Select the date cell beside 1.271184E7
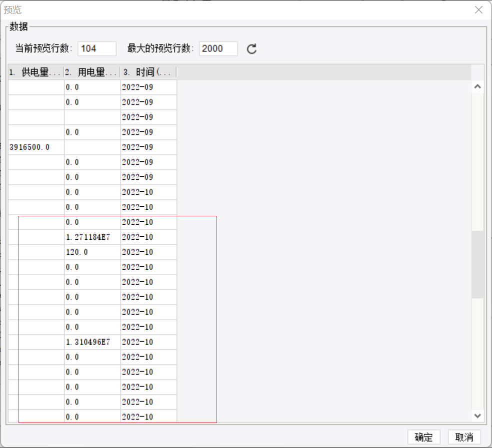Viewport: 492px width, 448px height. (x=148, y=237)
